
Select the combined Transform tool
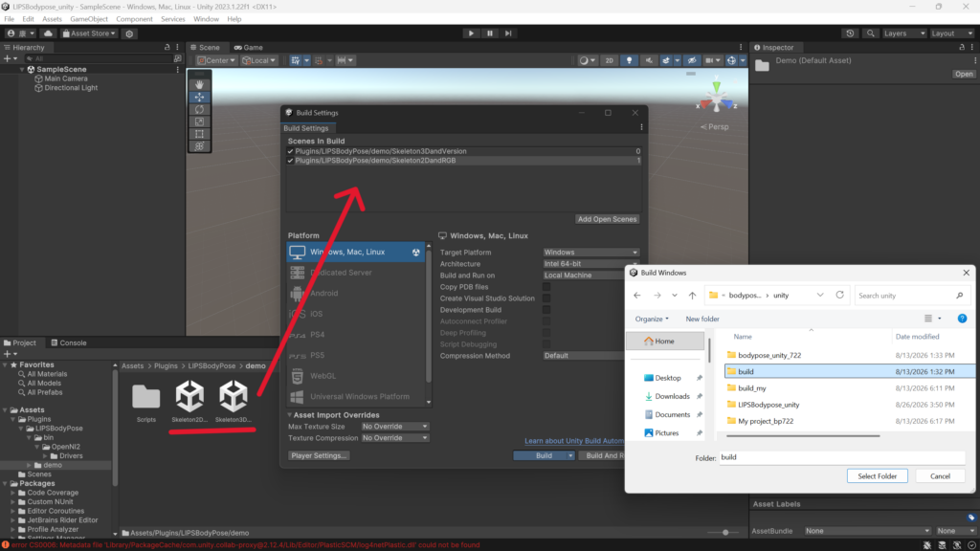(x=199, y=146)
